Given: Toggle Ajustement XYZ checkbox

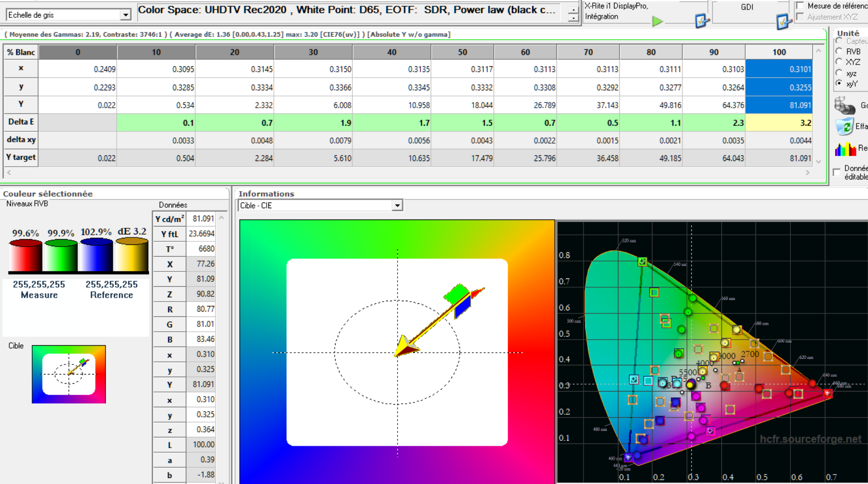Looking at the screenshot, I should [800, 17].
